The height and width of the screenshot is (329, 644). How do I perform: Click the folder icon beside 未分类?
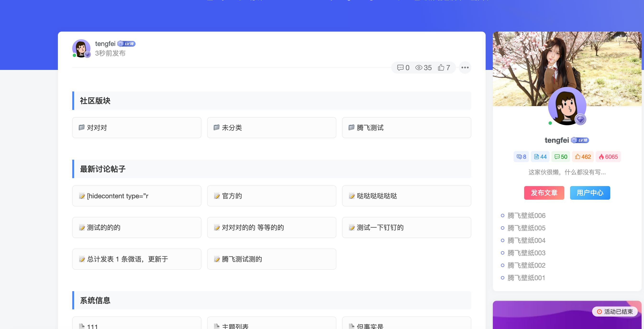(x=217, y=127)
